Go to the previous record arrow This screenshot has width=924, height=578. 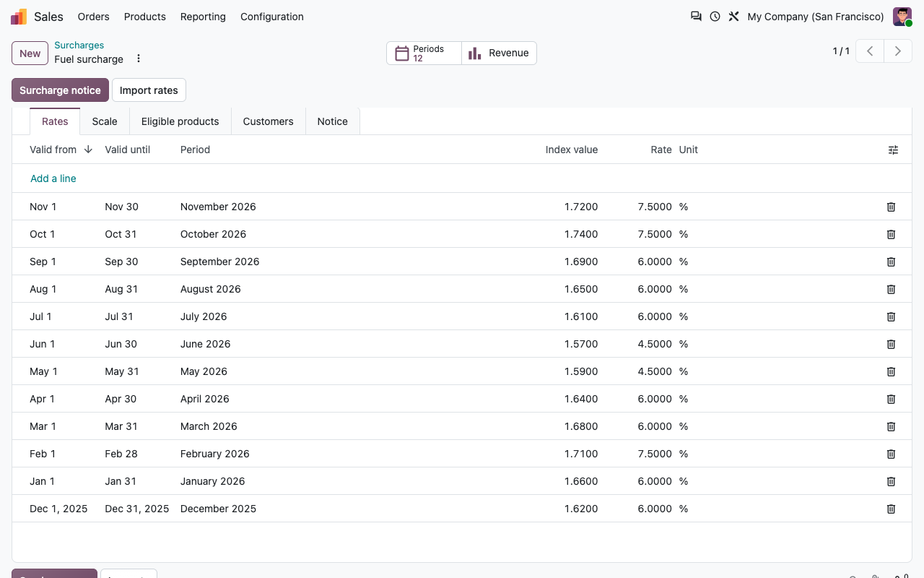click(x=870, y=51)
